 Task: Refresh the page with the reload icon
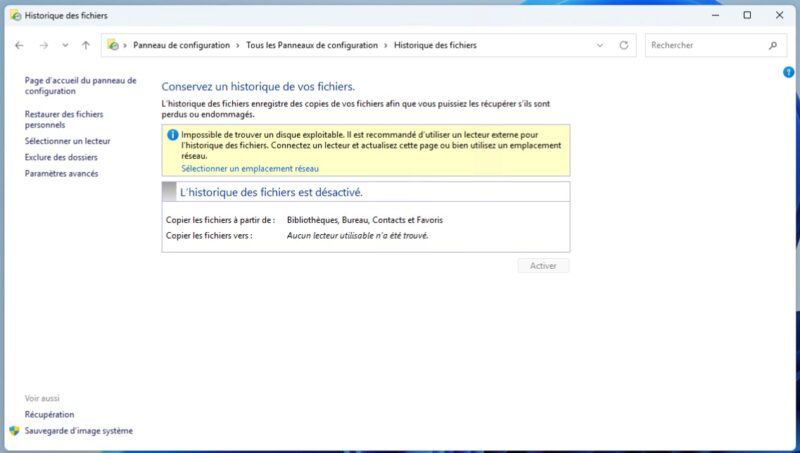[x=623, y=45]
